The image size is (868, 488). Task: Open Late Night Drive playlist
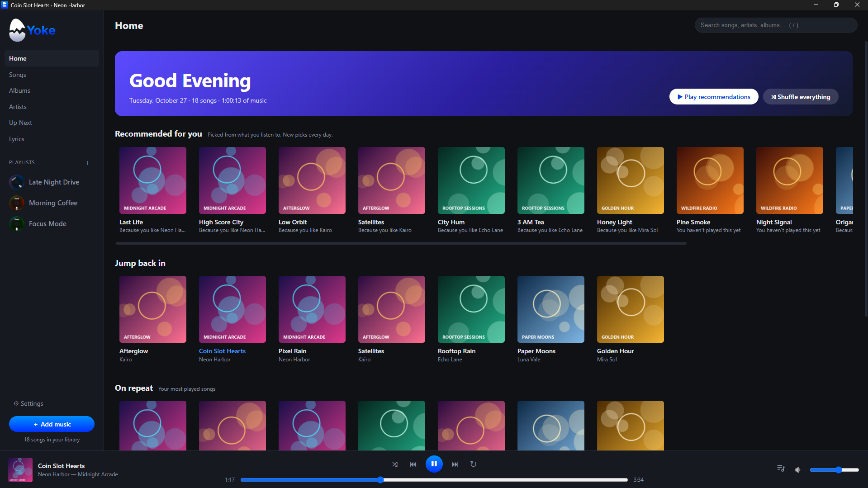(52, 182)
